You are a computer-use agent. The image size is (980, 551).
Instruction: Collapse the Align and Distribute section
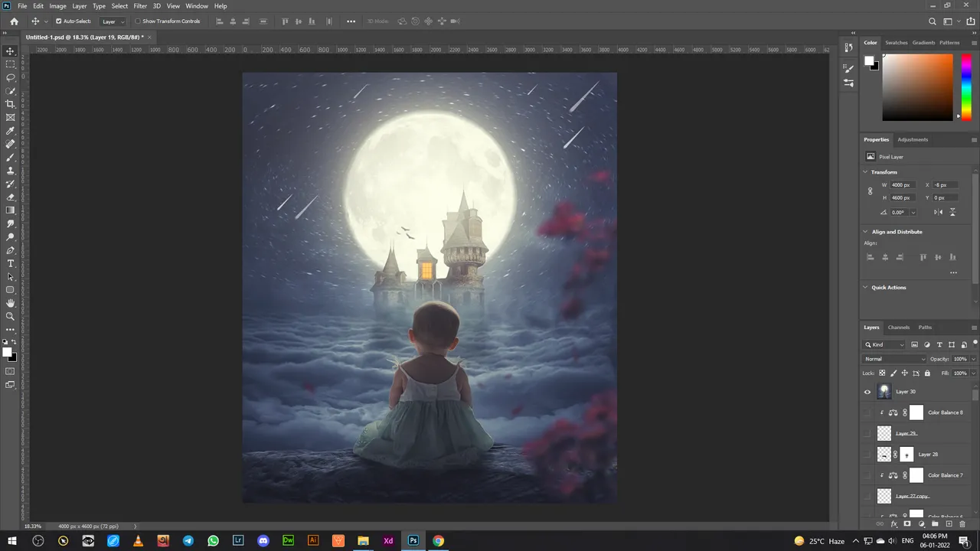tap(866, 232)
